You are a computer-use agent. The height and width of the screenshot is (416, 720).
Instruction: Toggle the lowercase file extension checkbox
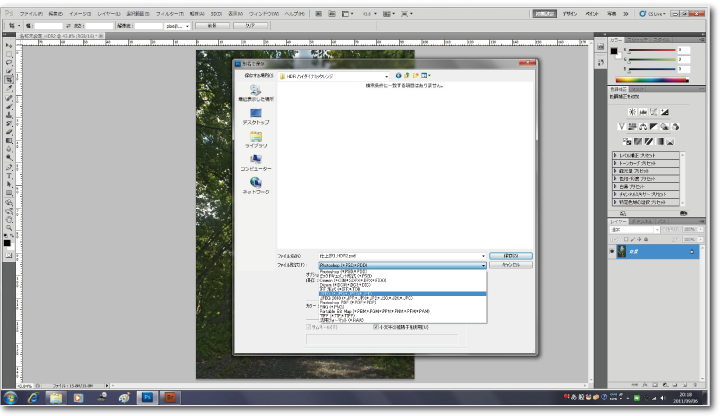[x=375, y=326]
